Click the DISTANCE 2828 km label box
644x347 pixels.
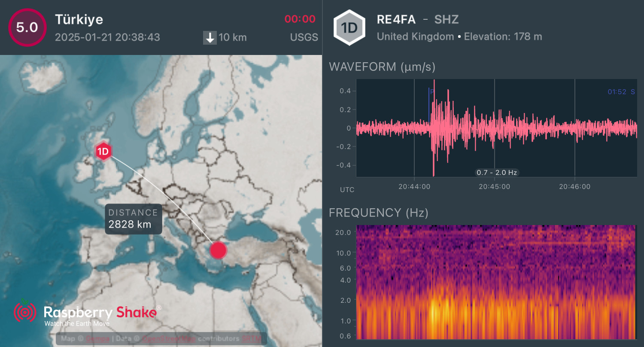pos(134,219)
